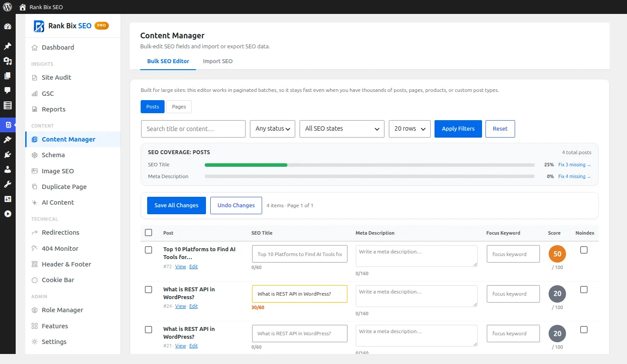Follow the Fix 3 missing link

point(574,165)
